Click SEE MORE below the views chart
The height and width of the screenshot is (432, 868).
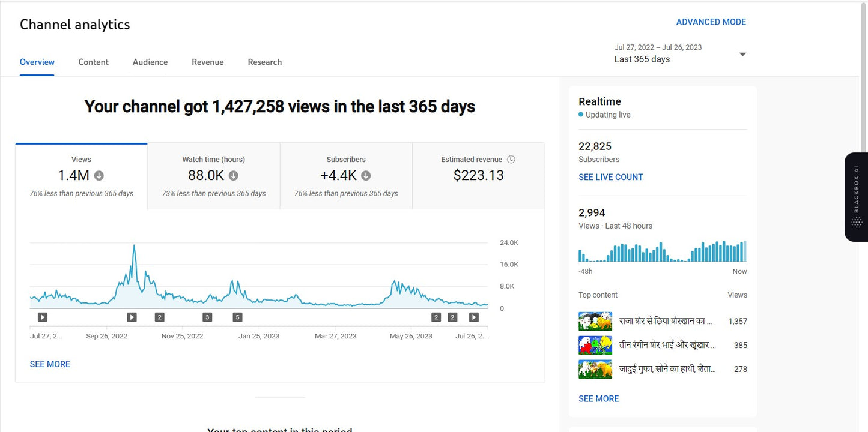click(x=50, y=364)
